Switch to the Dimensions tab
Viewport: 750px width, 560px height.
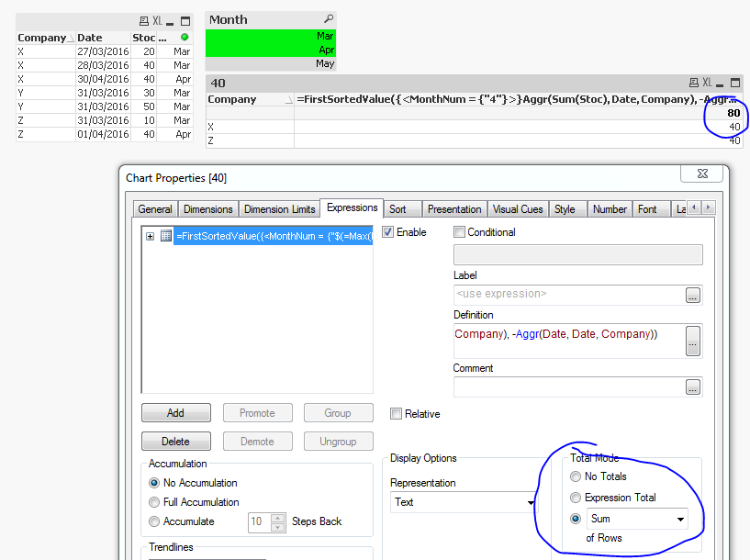[208, 209]
